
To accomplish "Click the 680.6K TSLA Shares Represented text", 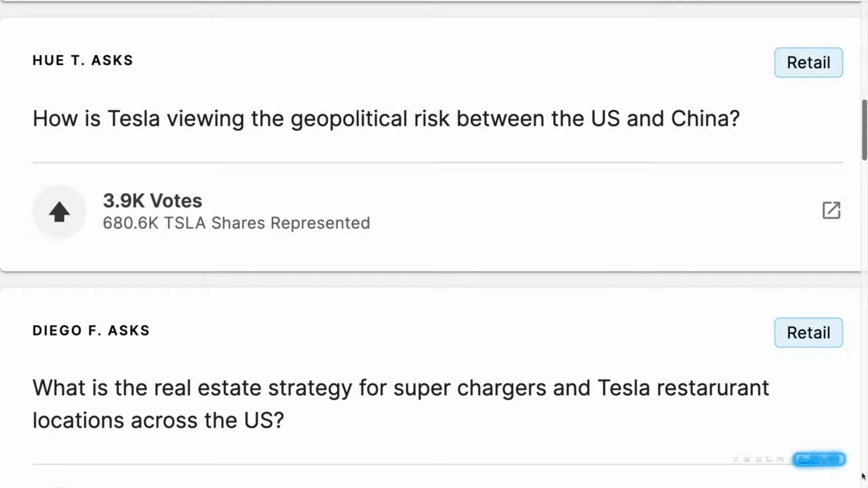I will 236,223.
